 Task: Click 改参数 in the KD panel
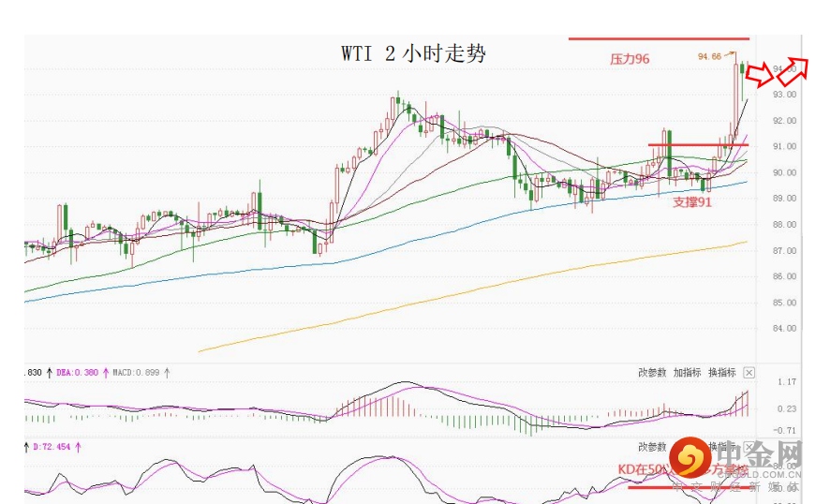652,447
